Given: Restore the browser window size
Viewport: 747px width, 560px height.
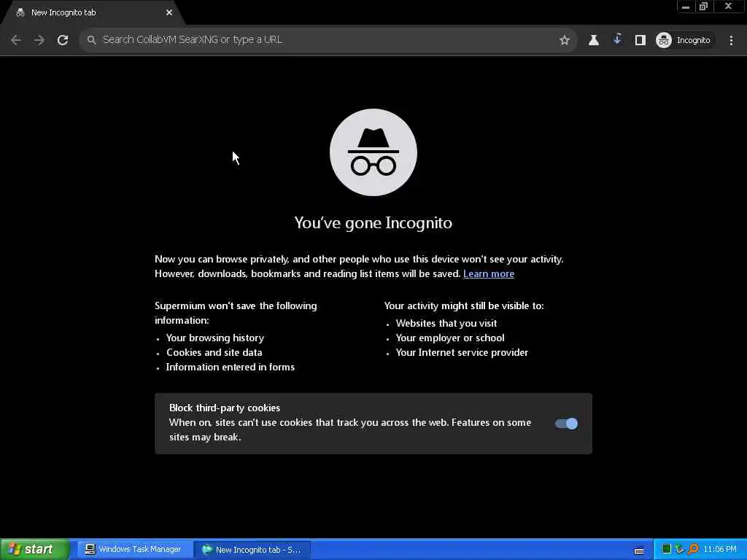Looking at the screenshot, I should (x=704, y=7).
